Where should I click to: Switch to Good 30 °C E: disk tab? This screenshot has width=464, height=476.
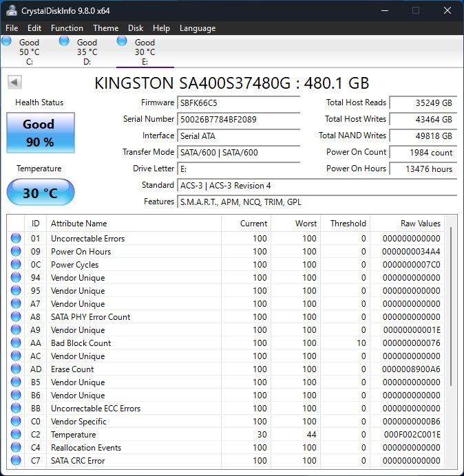point(145,51)
